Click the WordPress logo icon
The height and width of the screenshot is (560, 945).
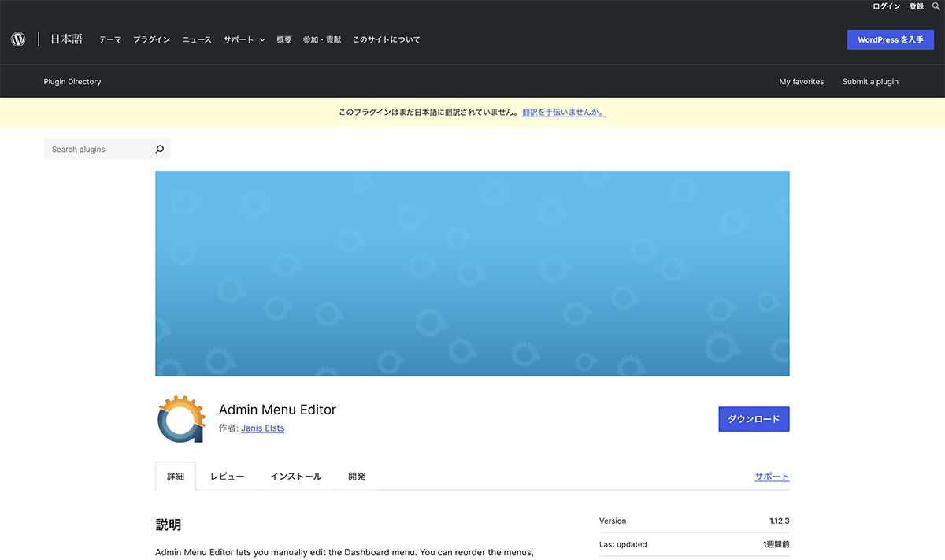18,39
